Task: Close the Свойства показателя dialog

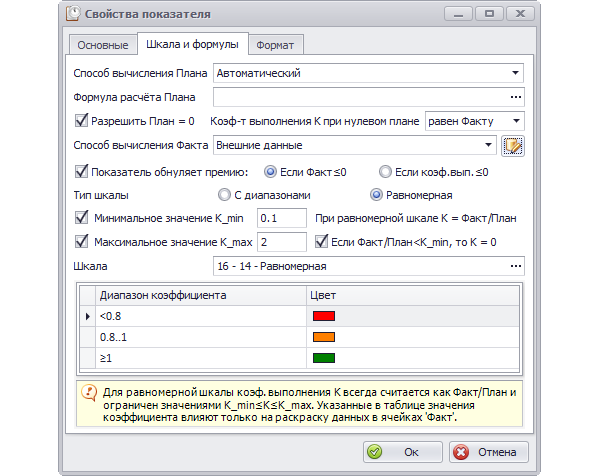Action: tap(520, 14)
